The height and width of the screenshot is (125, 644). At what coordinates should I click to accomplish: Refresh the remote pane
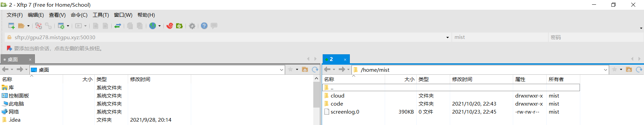click(x=639, y=69)
